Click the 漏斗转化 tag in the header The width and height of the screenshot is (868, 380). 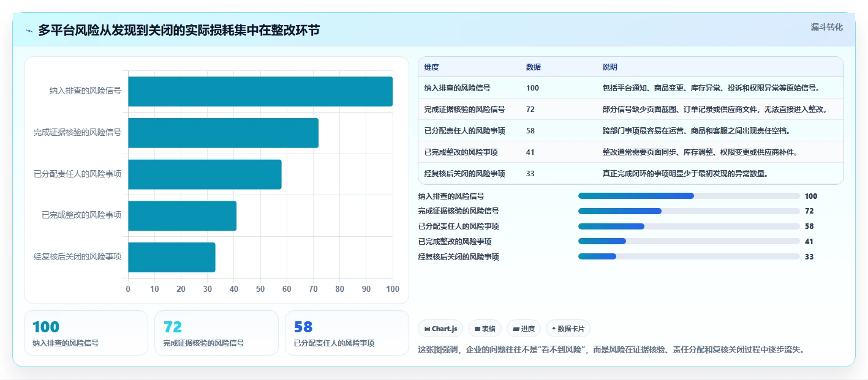click(x=826, y=28)
